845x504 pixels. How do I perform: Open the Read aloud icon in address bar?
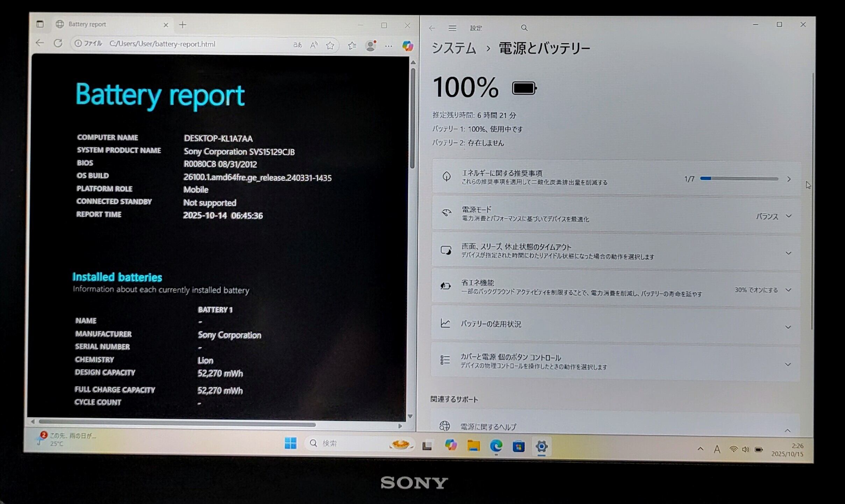click(x=314, y=45)
